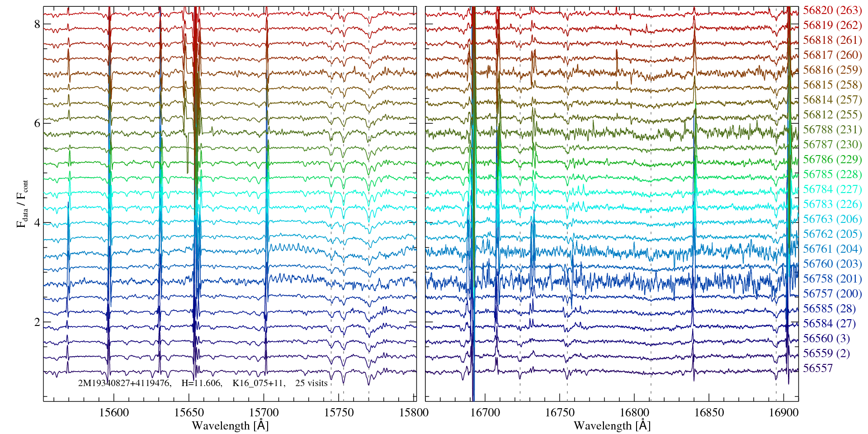Click the 56758 (201) legend label
The image size is (868, 434).
click(x=832, y=279)
